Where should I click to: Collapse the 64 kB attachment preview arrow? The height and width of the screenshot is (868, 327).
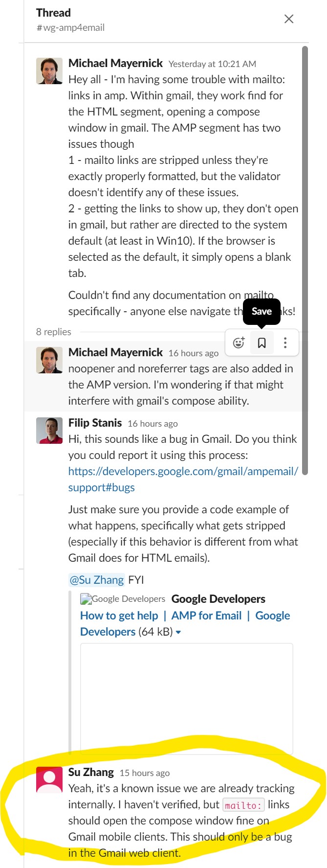coord(178,632)
